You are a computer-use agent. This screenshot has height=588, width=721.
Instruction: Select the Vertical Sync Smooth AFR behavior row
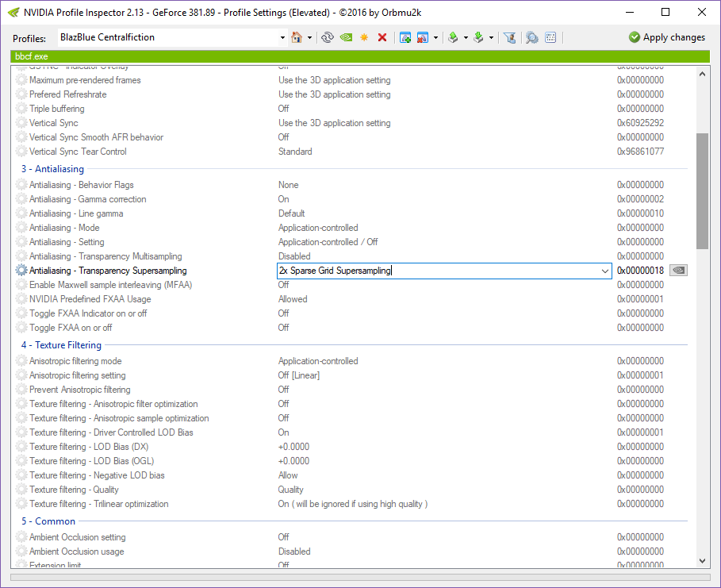(351, 137)
